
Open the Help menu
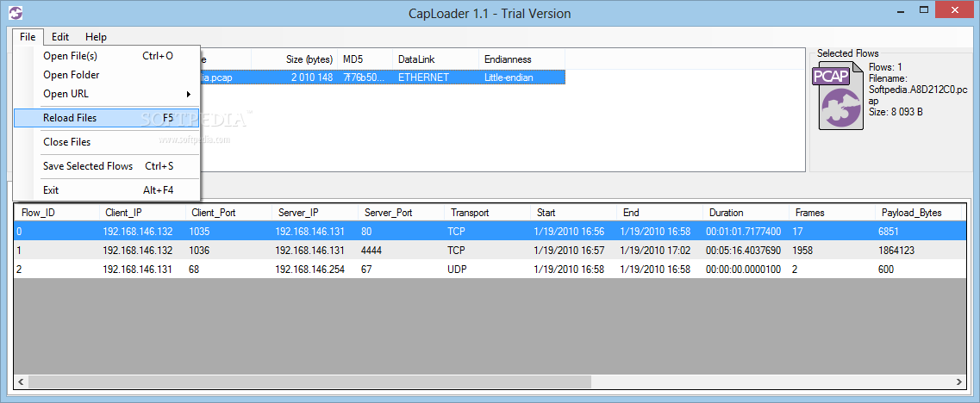[96, 37]
